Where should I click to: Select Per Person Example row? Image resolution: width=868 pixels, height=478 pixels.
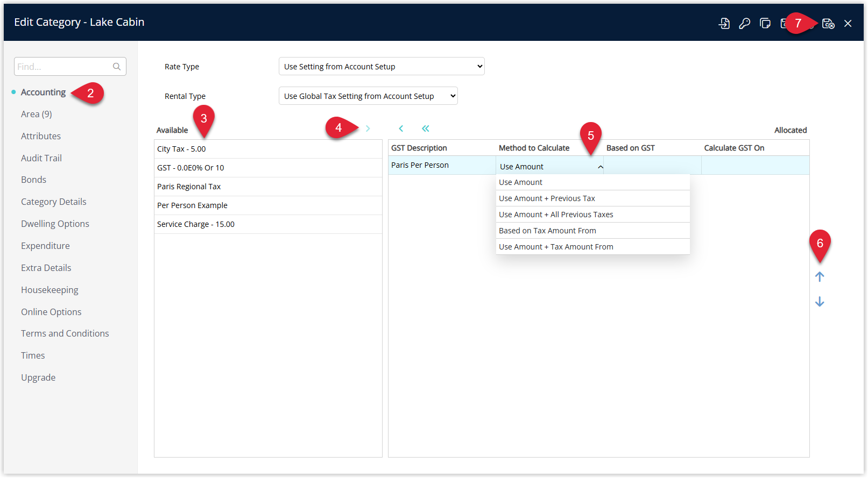click(268, 205)
